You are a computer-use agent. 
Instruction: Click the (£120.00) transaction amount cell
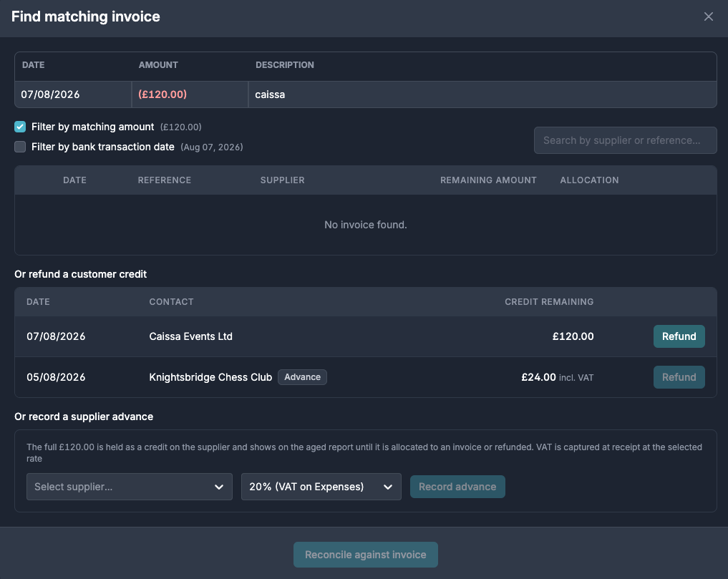190,94
